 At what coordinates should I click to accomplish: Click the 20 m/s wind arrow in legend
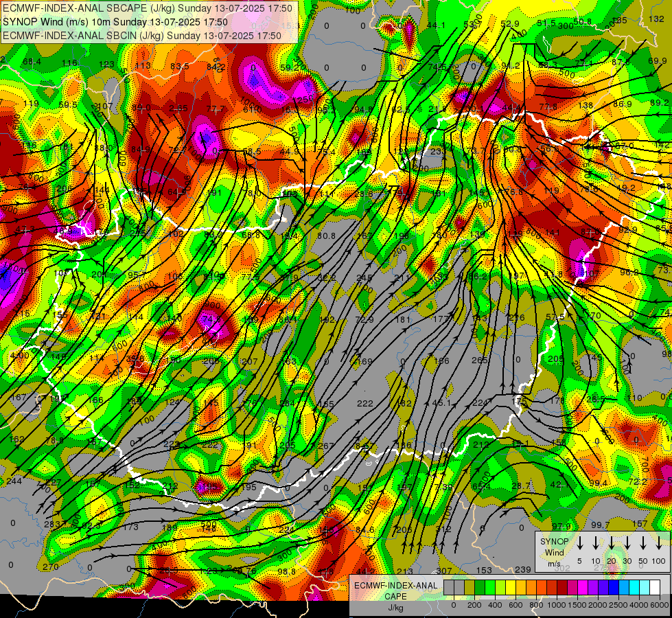611,543
